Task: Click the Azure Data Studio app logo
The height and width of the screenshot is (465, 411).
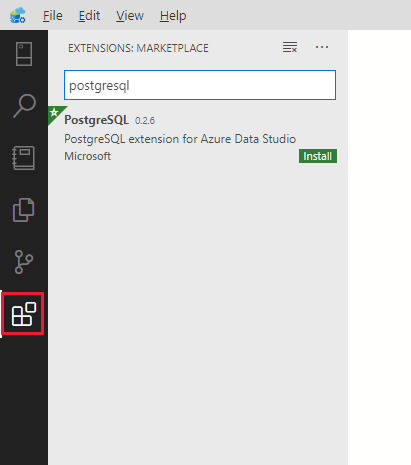Action: [x=17, y=15]
